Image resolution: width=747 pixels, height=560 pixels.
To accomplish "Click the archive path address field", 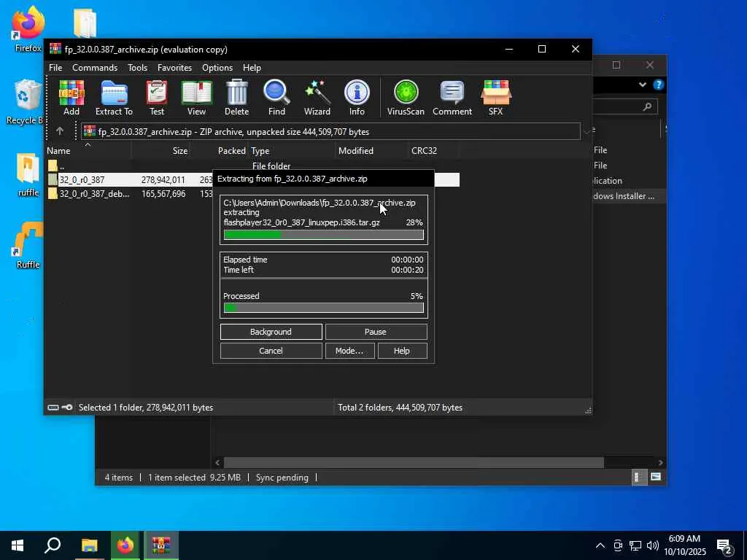I will (x=330, y=131).
